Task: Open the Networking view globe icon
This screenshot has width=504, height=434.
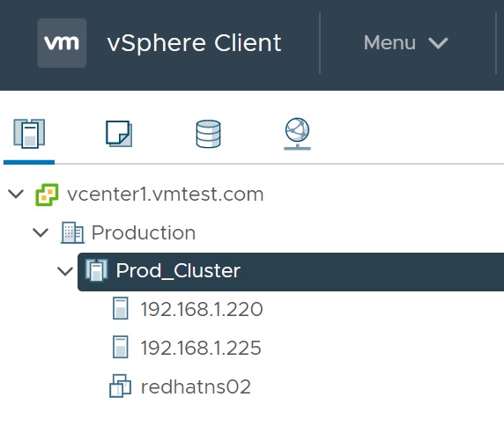Action: (x=297, y=134)
